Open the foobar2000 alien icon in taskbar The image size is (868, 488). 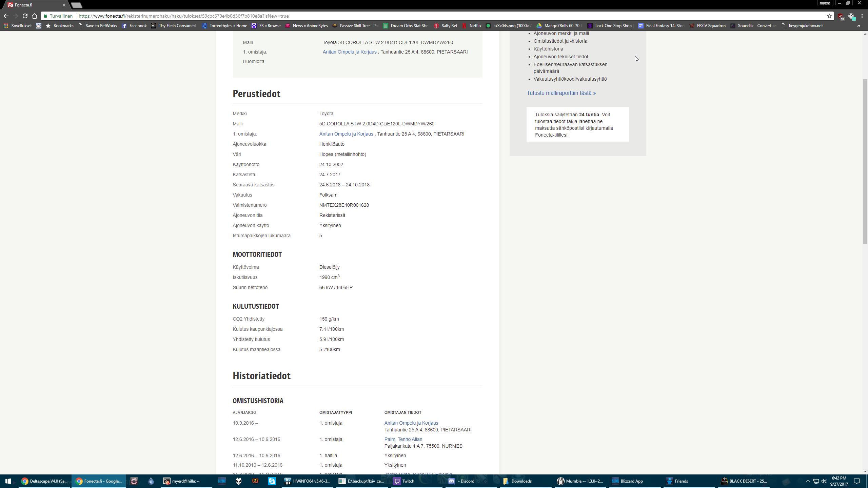coord(239,481)
